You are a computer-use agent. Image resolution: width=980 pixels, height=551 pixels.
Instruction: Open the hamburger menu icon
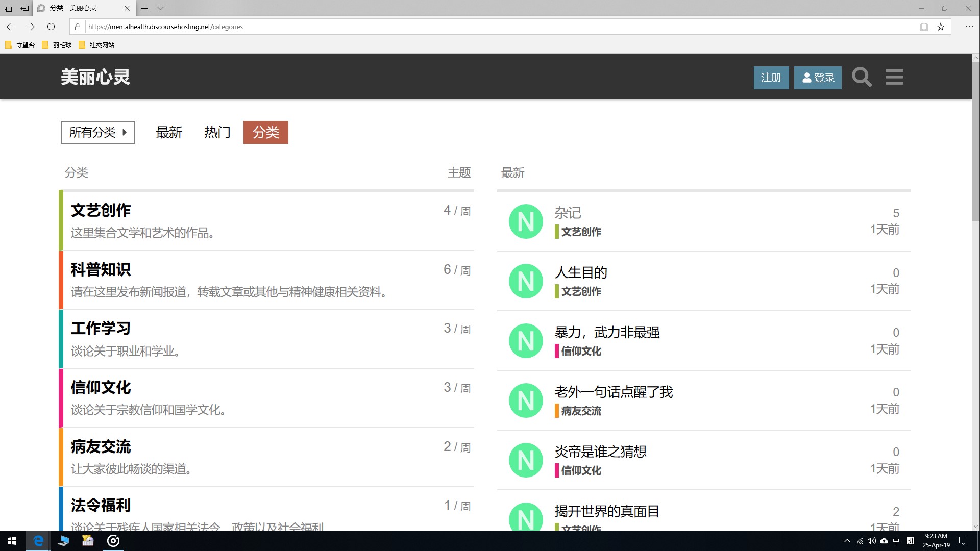pyautogui.click(x=894, y=78)
